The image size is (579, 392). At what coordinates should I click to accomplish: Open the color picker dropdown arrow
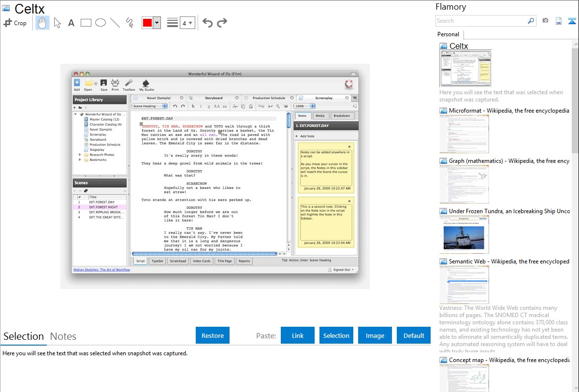157,23
